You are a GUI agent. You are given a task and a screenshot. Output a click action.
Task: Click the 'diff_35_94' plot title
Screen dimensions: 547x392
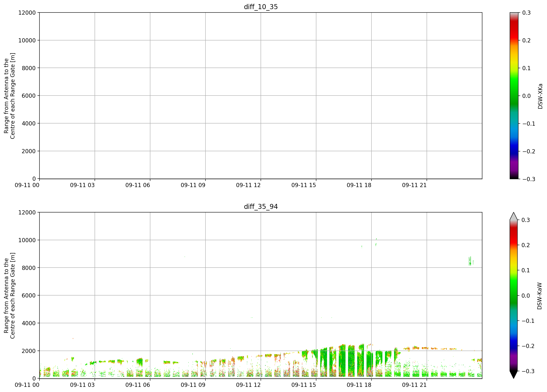261,207
